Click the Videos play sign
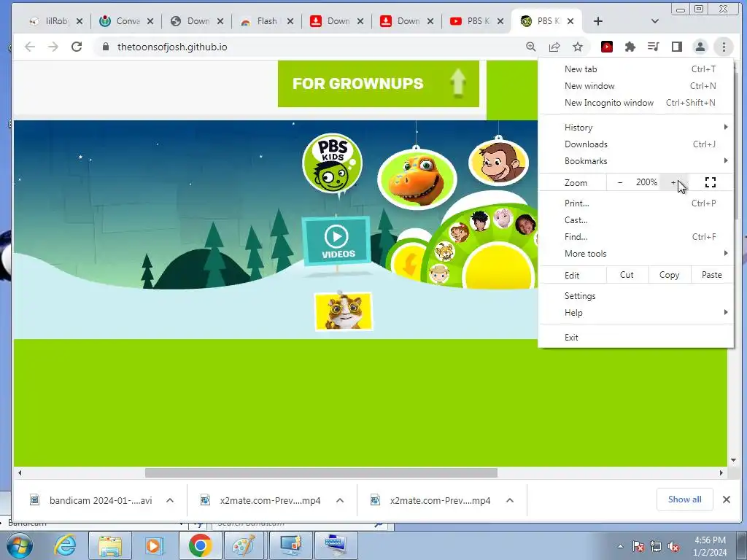The height and width of the screenshot is (560, 747). (x=337, y=241)
